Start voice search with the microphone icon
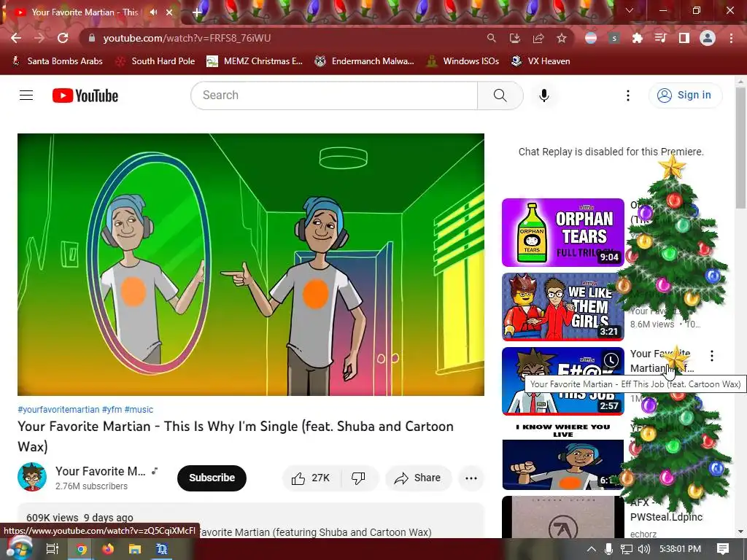Image resolution: width=747 pixels, height=560 pixels. pos(544,96)
